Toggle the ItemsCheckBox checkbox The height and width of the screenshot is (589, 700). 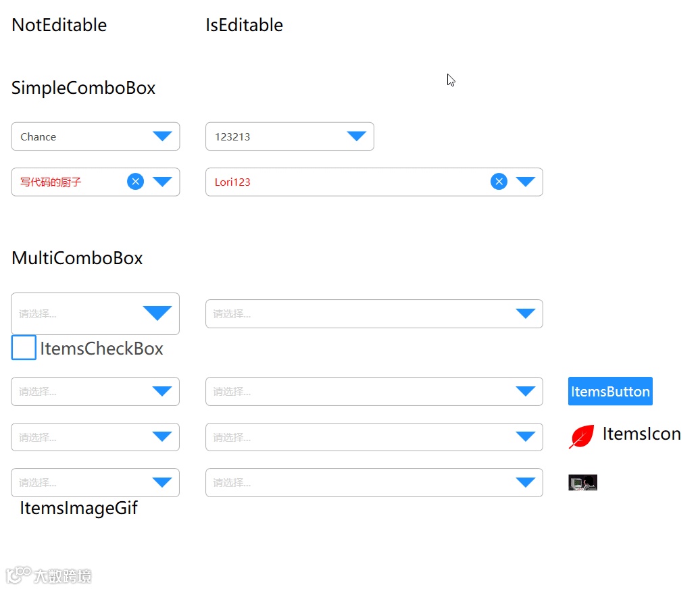click(x=24, y=348)
